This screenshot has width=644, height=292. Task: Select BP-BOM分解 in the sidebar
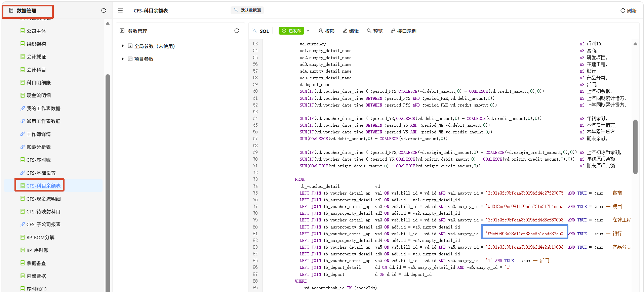coord(40,238)
